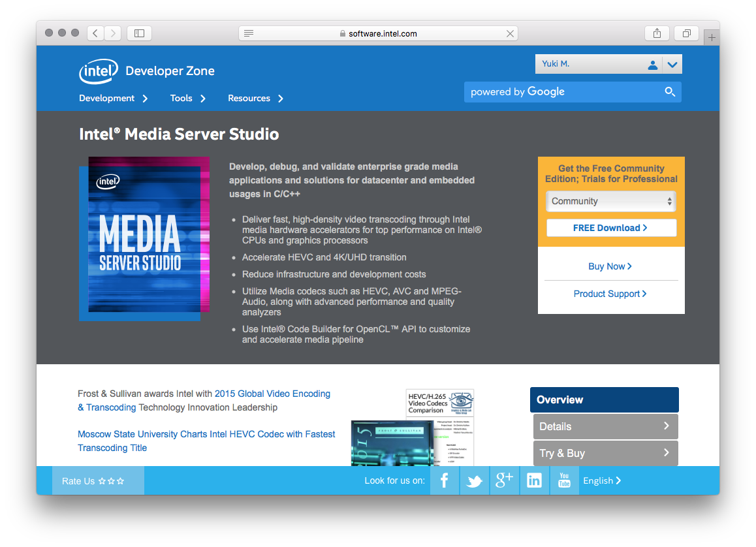Go back with Safari's back arrow
Image resolution: width=756 pixels, height=547 pixels.
tap(95, 33)
